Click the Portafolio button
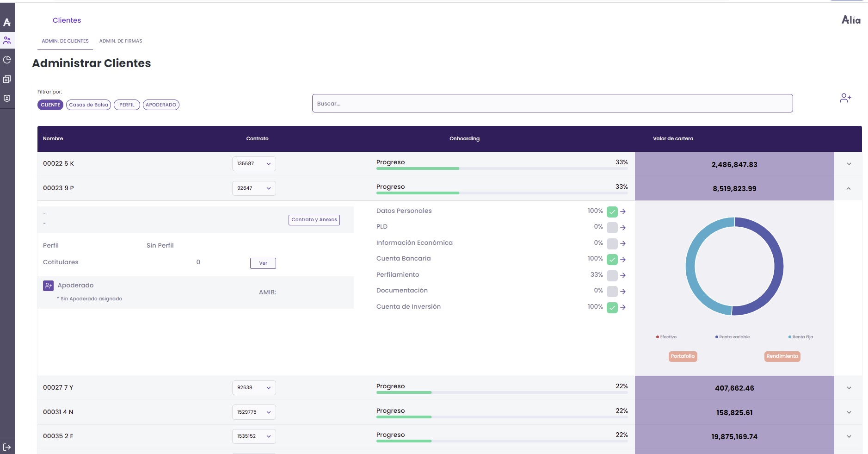This screenshot has height=454, width=868. click(683, 356)
